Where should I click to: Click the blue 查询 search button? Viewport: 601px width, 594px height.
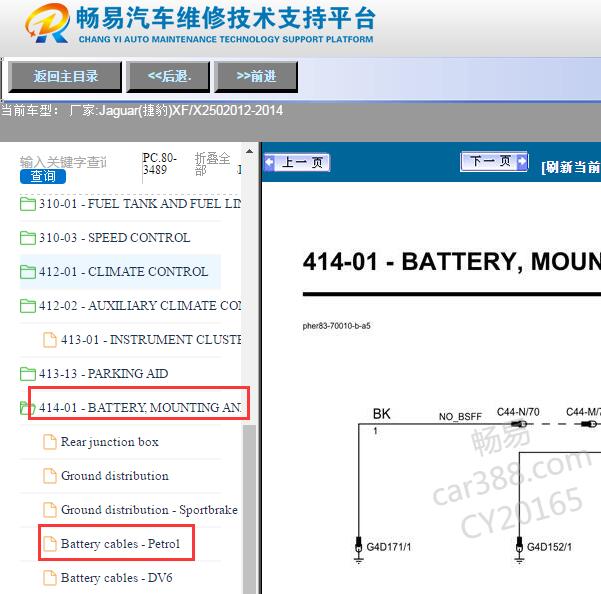tap(43, 176)
